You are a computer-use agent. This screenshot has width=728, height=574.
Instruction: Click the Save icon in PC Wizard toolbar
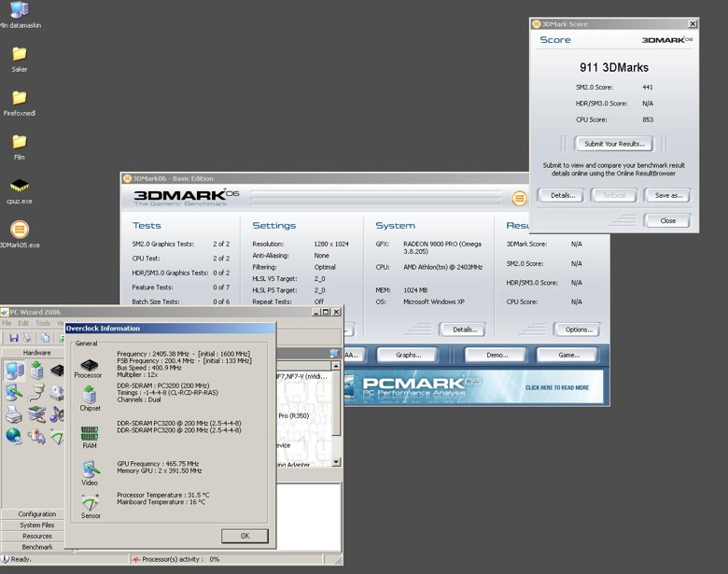tap(13, 338)
